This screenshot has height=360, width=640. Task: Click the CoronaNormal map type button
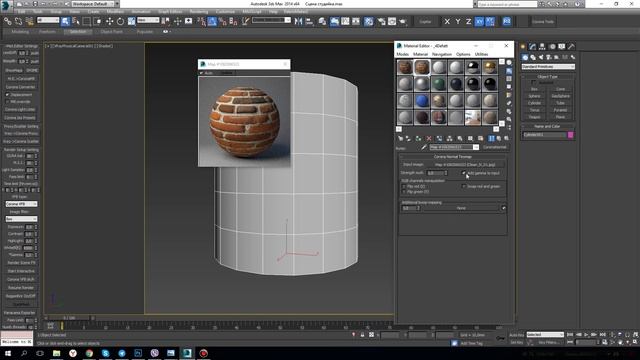point(494,147)
